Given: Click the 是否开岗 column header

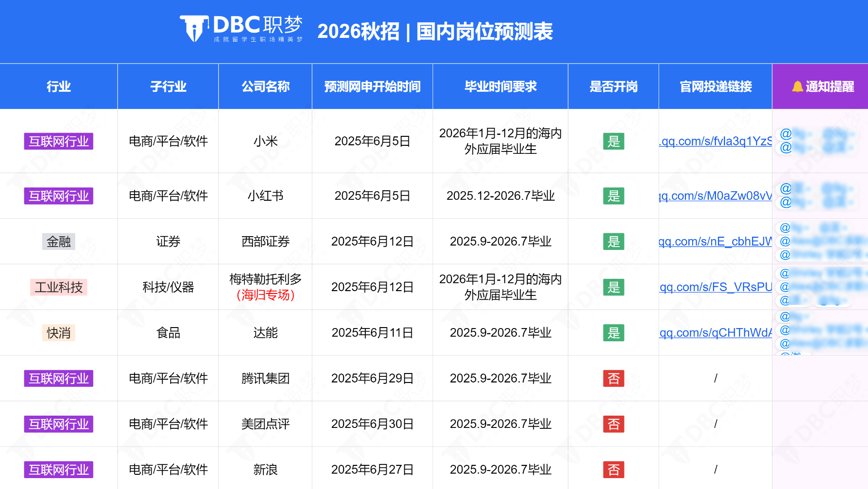Looking at the screenshot, I should click(x=614, y=87).
